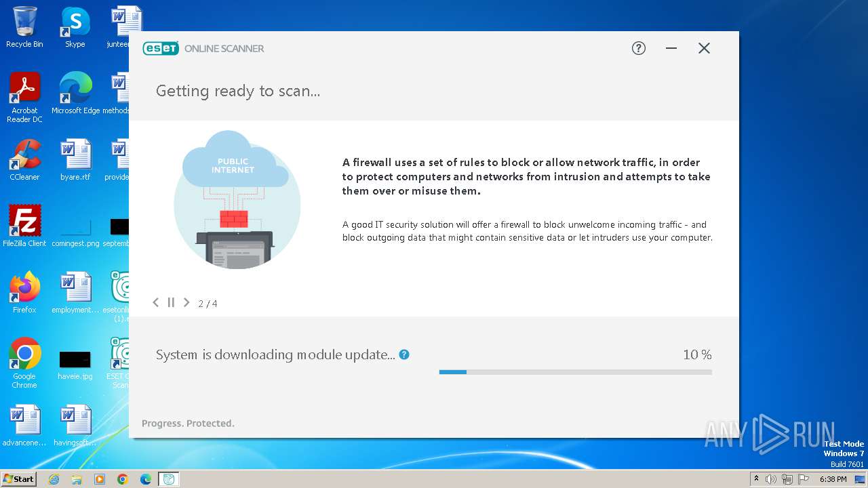The height and width of the screenshot is (488, 868).
Task: Click the Show desktop strip on taskbar
Action: (x=861, y=479)
